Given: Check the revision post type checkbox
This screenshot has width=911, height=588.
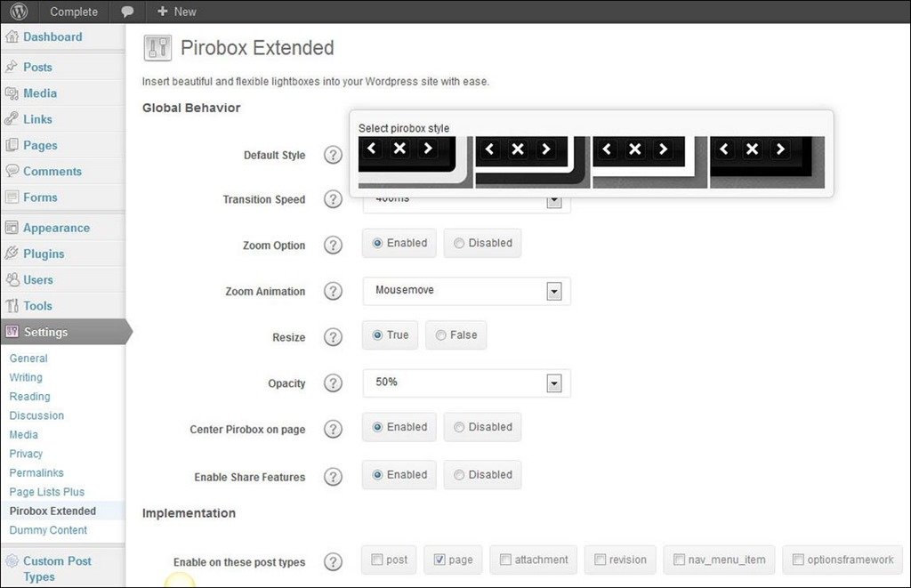Looking at the screenshot, I should coord(601,560).
